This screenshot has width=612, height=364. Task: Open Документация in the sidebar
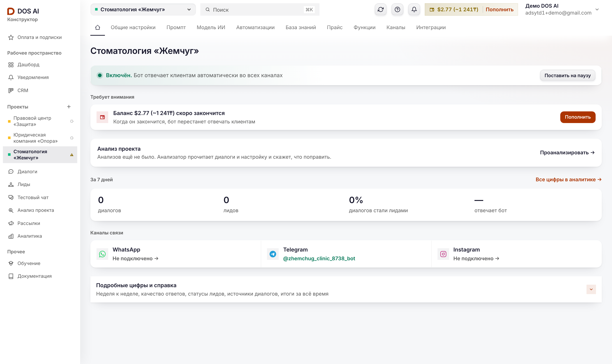[x=40, y=276]
